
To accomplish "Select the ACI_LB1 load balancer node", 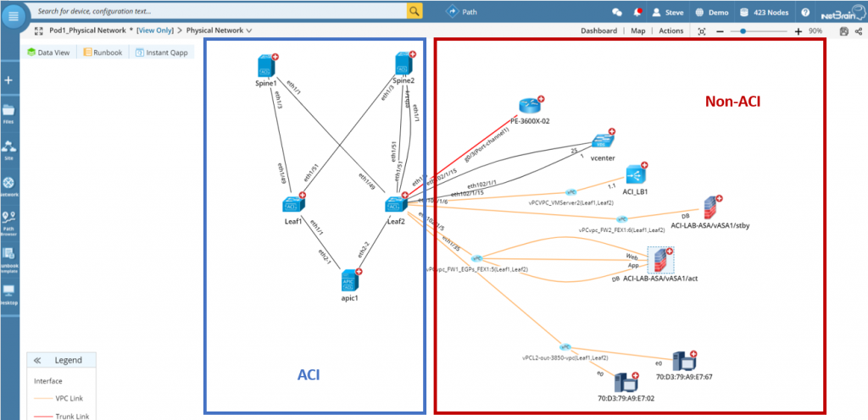I will click(x=636, y=174).
